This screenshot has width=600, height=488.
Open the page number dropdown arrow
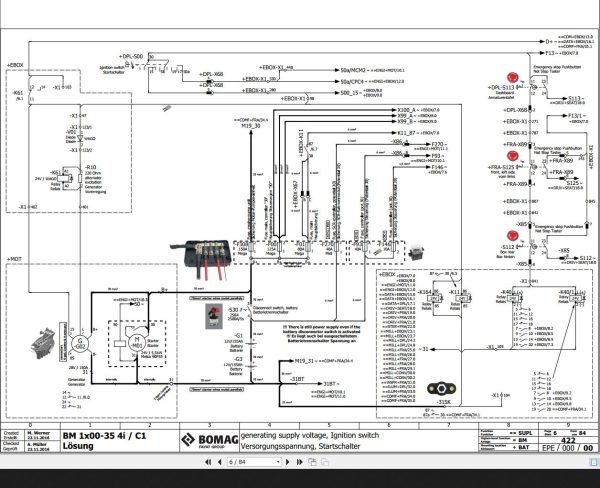pyautogui.click(x=278, y=462)
